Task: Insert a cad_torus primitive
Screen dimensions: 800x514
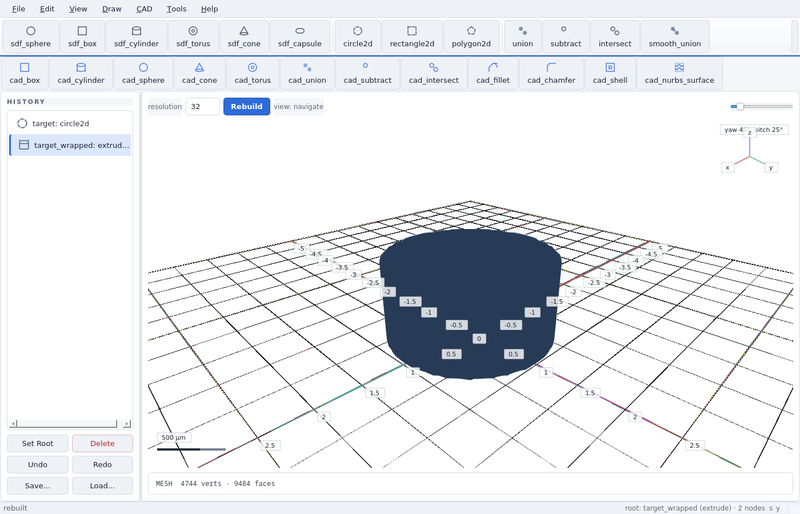Action: point(253,74)
